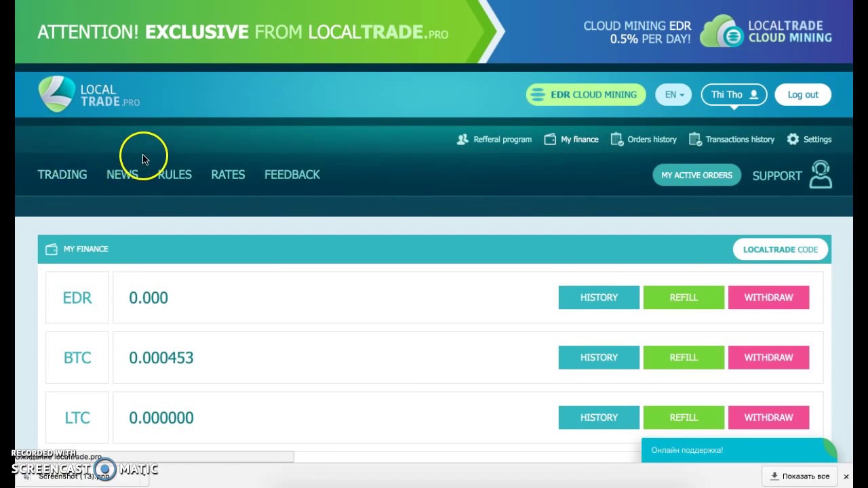This screenshot has height=488, width=868.
Task: View EDR HISTORY
Action: [599, 298]
